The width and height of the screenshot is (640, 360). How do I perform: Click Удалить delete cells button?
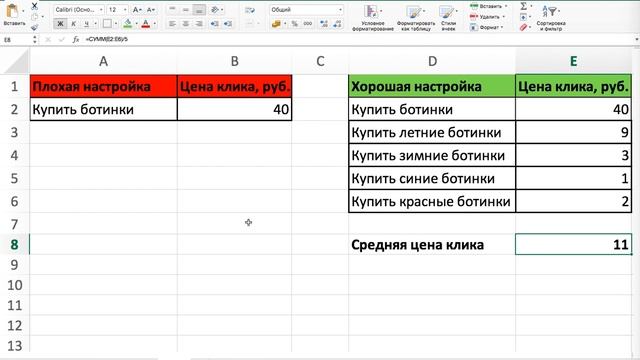coord(488,17)
